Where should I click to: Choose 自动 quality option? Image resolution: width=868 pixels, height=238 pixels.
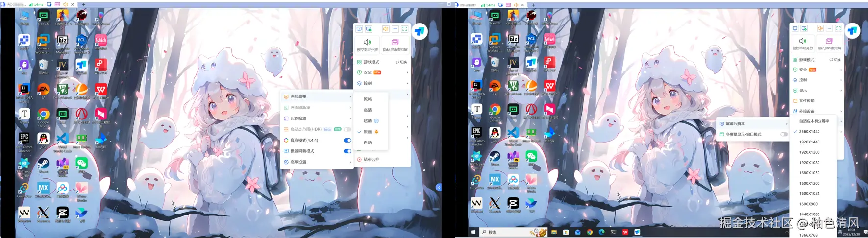pyautogui.click(x=371, y=143)
